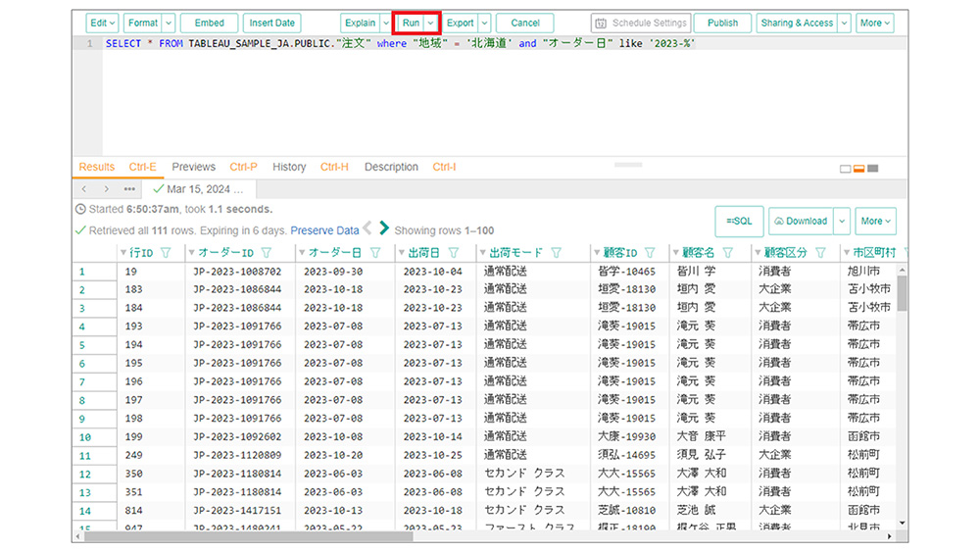This screenshot has height=552, width=980.
Task: Cancel the running query
Action: (525, 24)
